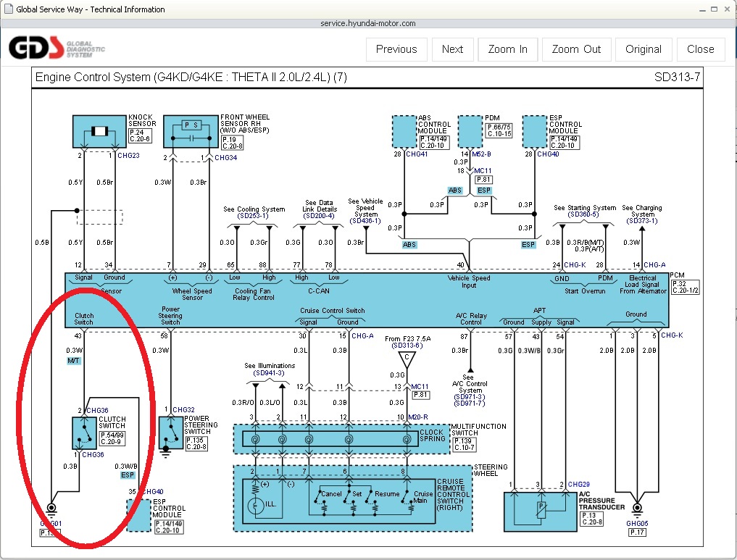Image resolution: width=737 pixels, height=560 pixels.
Task: Click the P.17 reference under GHG05
Action: coord(637,532)
